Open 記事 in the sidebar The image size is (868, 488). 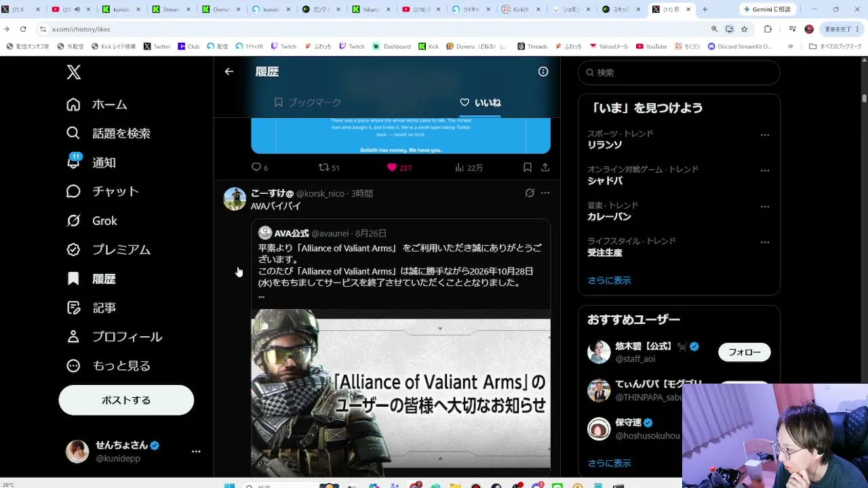[x=91, y=308]
